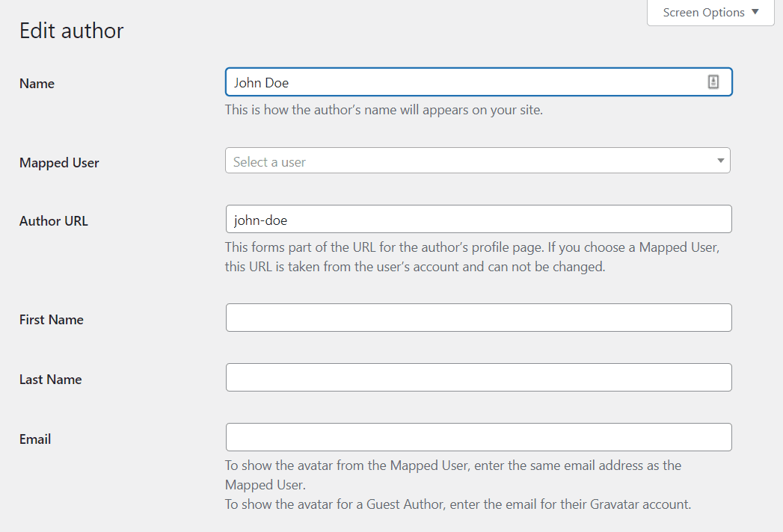Open the Screen Options panel

pos(704,12)
